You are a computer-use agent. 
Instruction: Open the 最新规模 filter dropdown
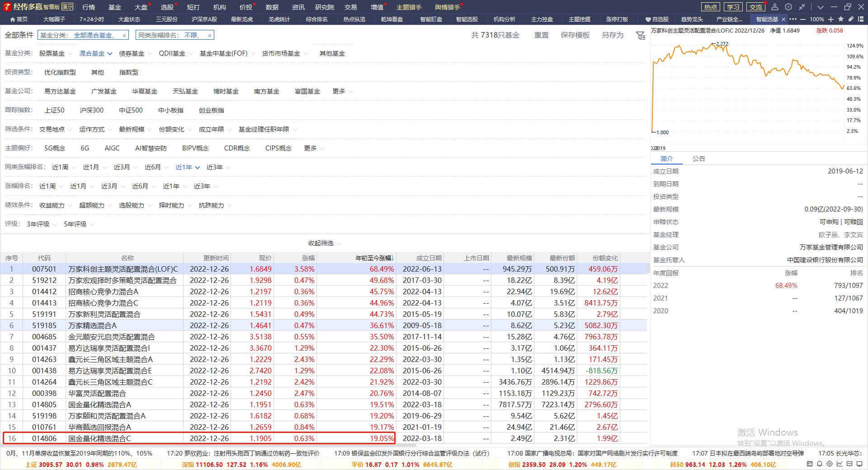[x=135, y=129]
